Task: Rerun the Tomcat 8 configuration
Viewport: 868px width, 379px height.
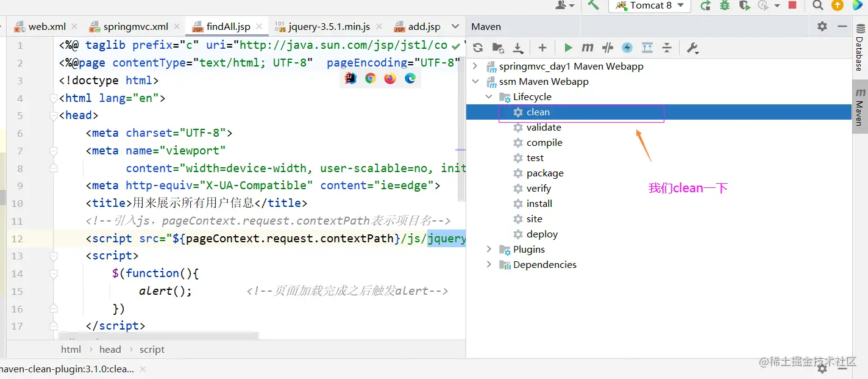Action: 705,5
